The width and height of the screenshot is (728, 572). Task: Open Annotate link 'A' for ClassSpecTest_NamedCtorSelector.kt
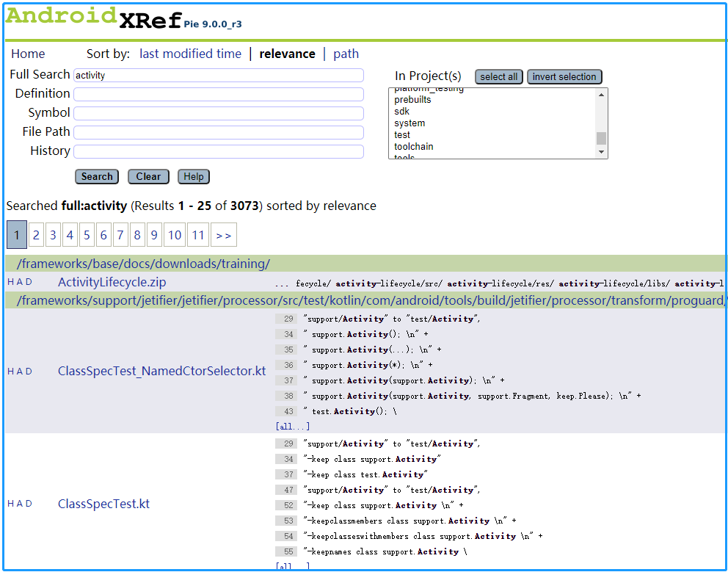pos(20,372)
